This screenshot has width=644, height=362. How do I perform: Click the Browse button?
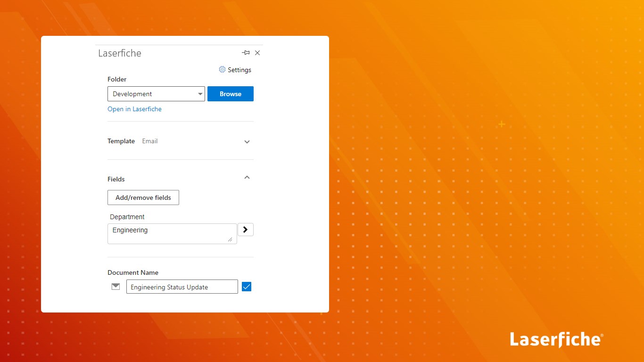point(231,94)
